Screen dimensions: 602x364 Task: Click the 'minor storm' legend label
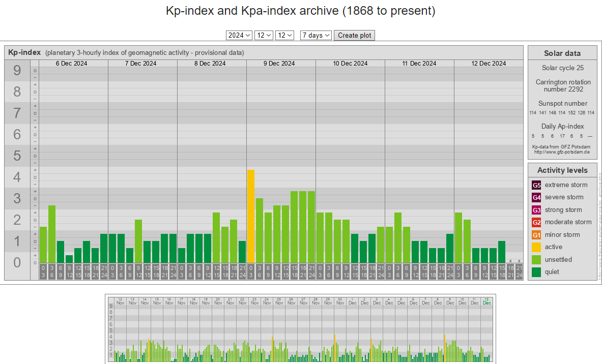tap(562, 235)
